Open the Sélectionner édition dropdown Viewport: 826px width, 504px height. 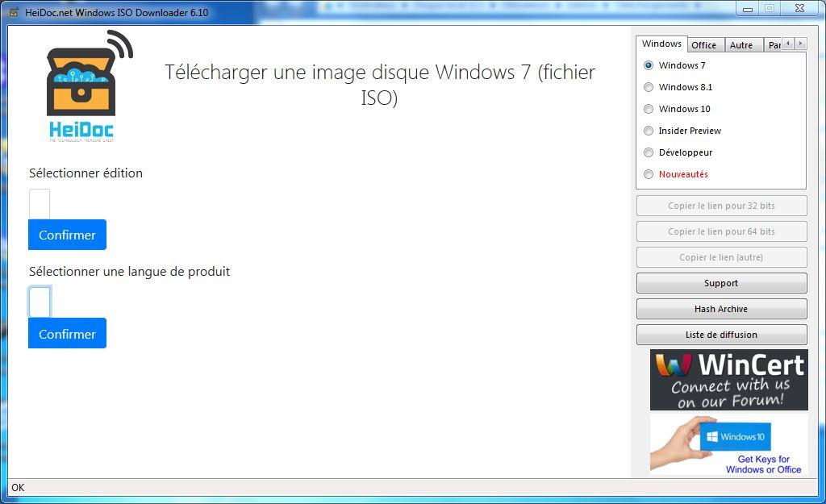click(40, 204)
